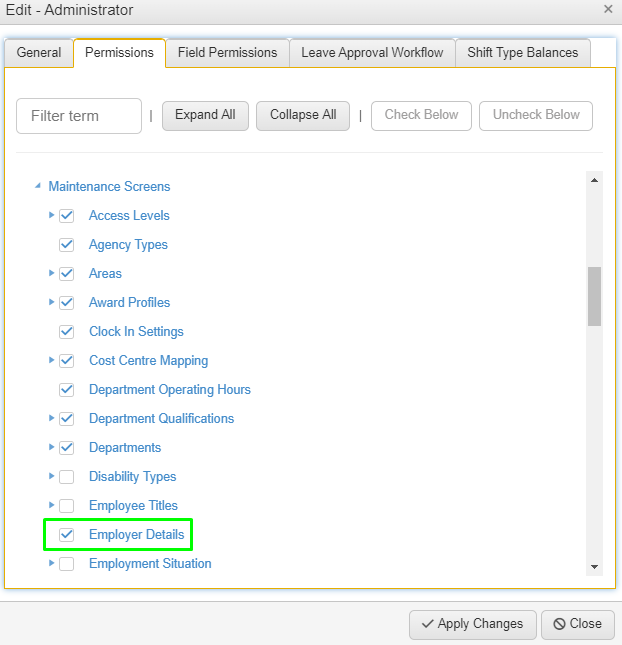Click the Expand All button
Viewport: 622px width, 645px height.
(205, 115)
